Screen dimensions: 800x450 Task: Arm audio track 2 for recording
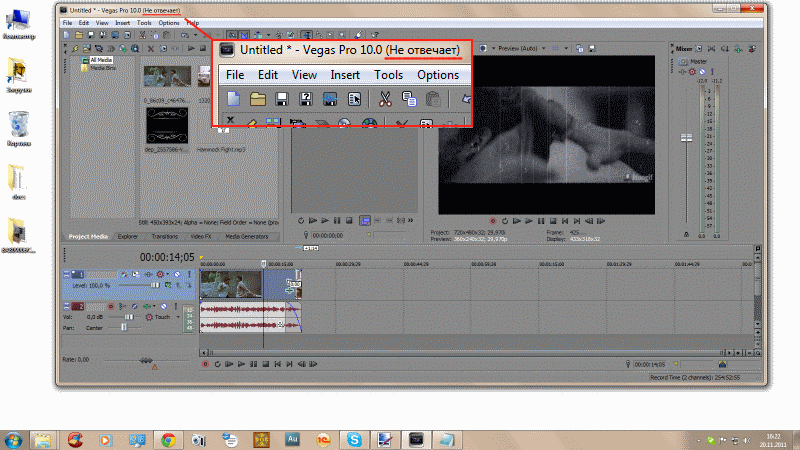tap(111, 306)
